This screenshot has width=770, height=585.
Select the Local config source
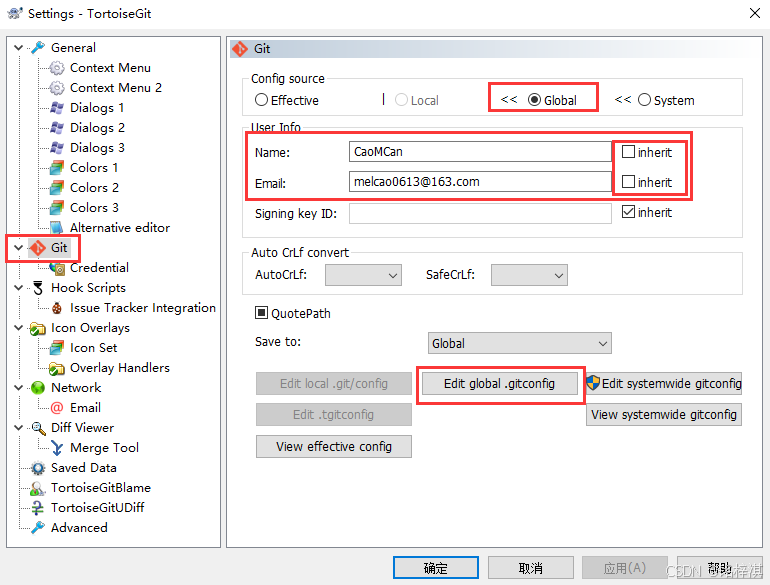[401, 100]
